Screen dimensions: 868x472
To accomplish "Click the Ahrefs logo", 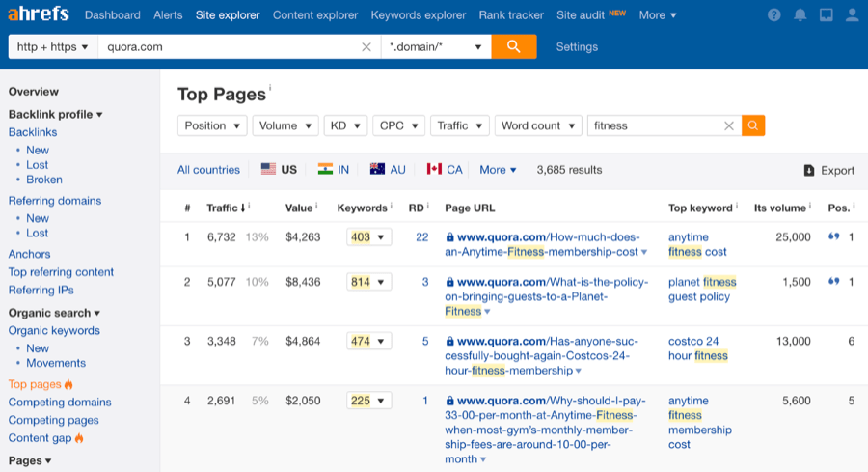I will point(39,14).
